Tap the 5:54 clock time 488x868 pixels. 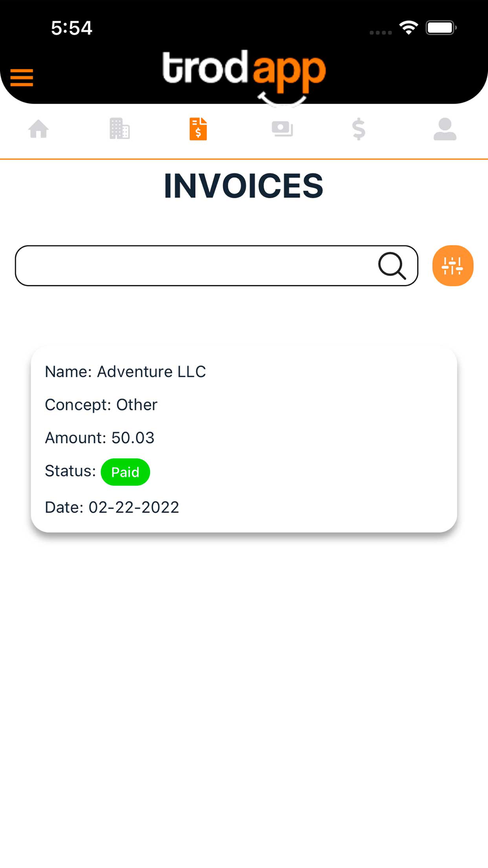pos(71,28)
